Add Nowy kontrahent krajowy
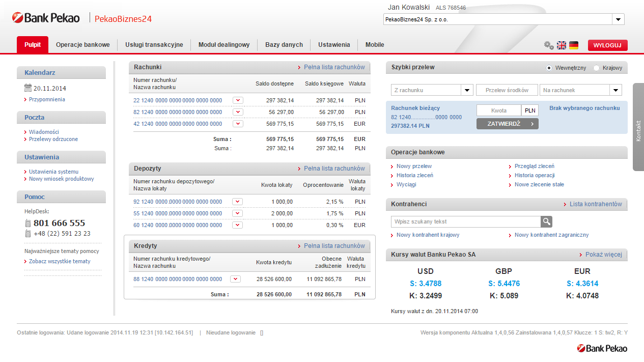 (x=428, y=235)
